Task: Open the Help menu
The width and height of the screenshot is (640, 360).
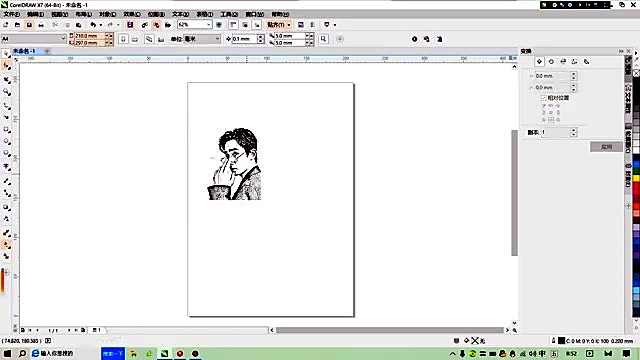Action: [x=280, y=14]
